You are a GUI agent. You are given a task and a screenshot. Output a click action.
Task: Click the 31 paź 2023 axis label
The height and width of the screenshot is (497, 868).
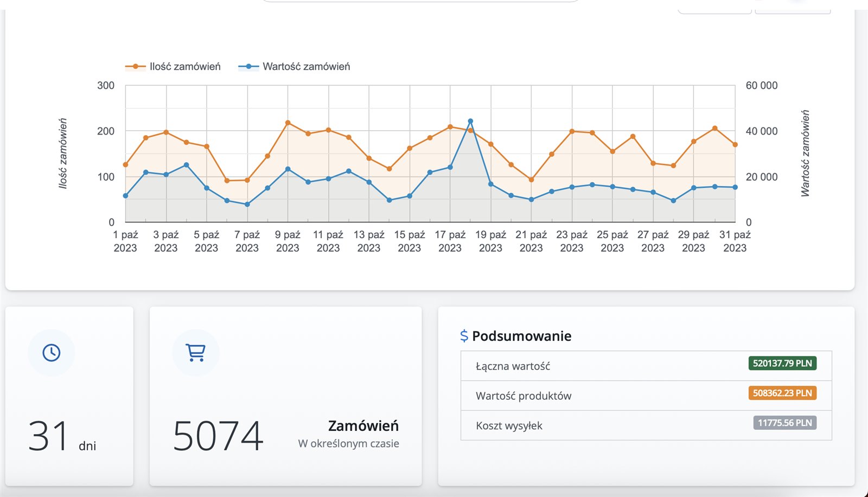735,241
